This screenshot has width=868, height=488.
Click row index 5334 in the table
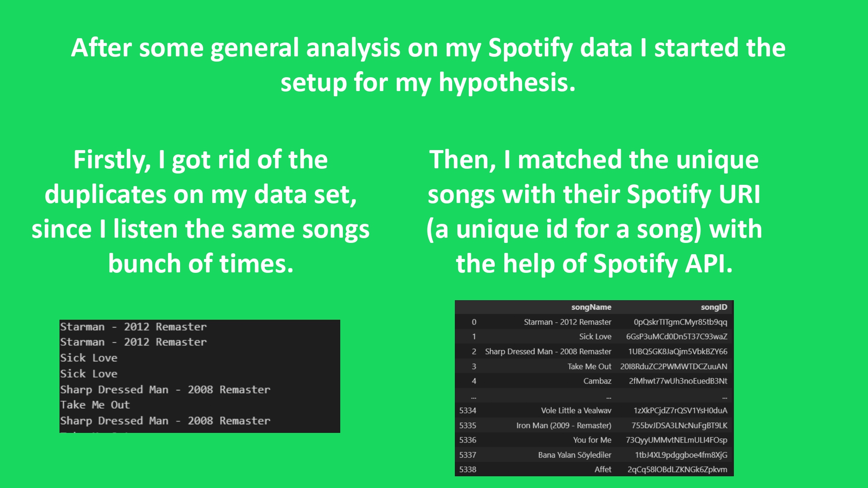click(x=467, y=410)
